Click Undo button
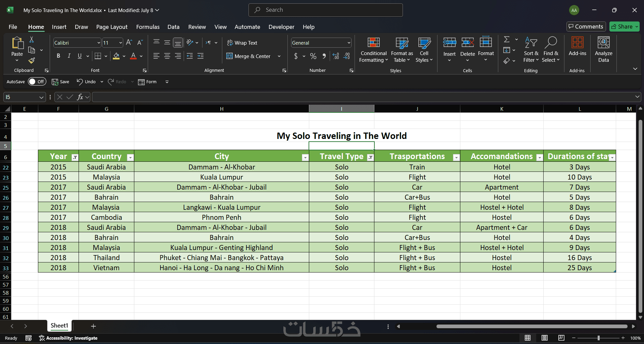644x344 pixels. pos(86,82)
